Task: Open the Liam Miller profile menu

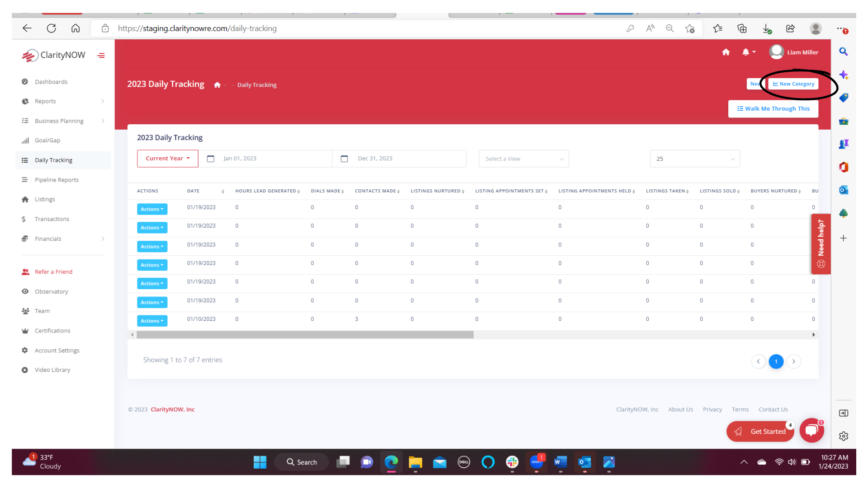Action: [x=793, y=52]
